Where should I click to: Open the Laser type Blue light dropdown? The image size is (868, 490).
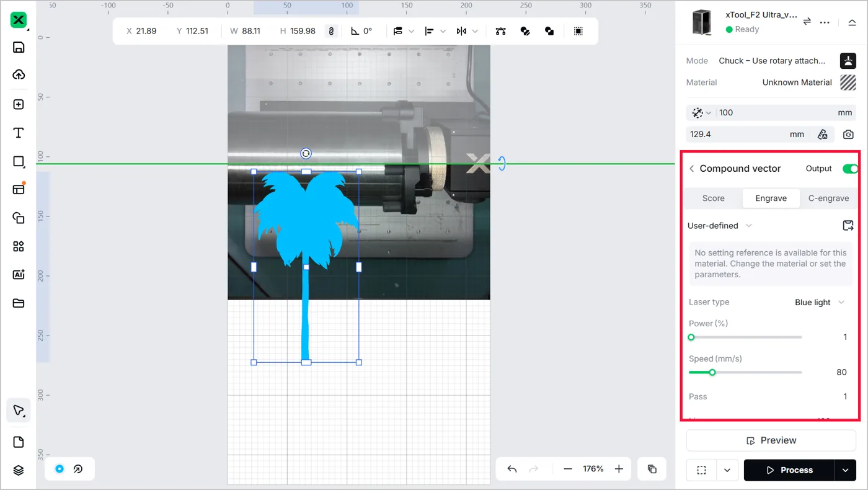820,302
